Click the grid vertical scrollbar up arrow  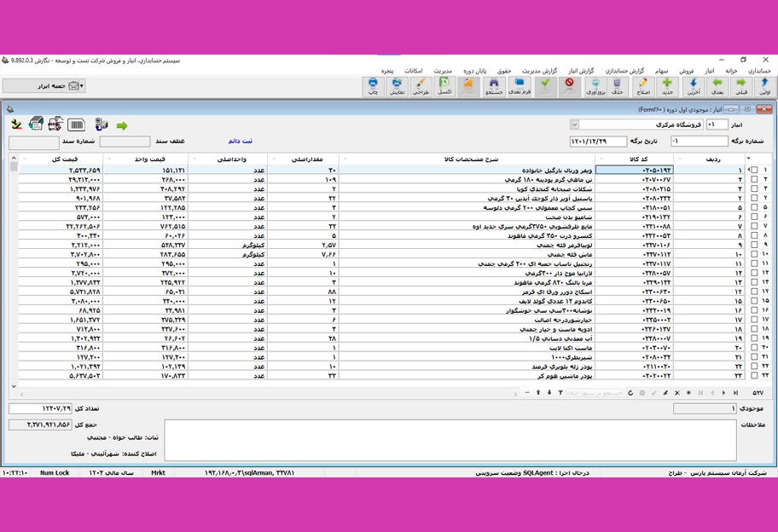(x=14, y=159)
